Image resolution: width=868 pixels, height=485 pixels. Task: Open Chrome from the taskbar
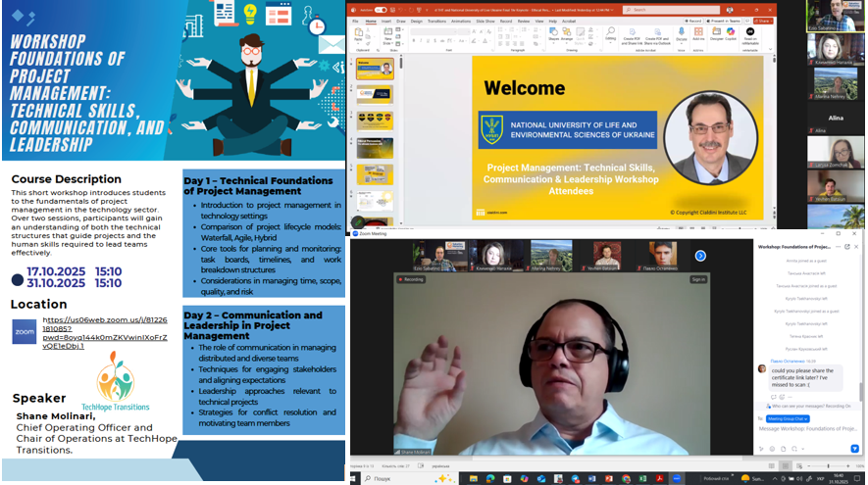click(x=626, y=479)
